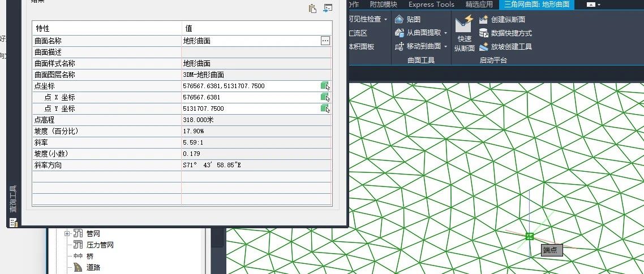
Task: Click the 汇流区 ribbon command
Action: click(358, 33)
